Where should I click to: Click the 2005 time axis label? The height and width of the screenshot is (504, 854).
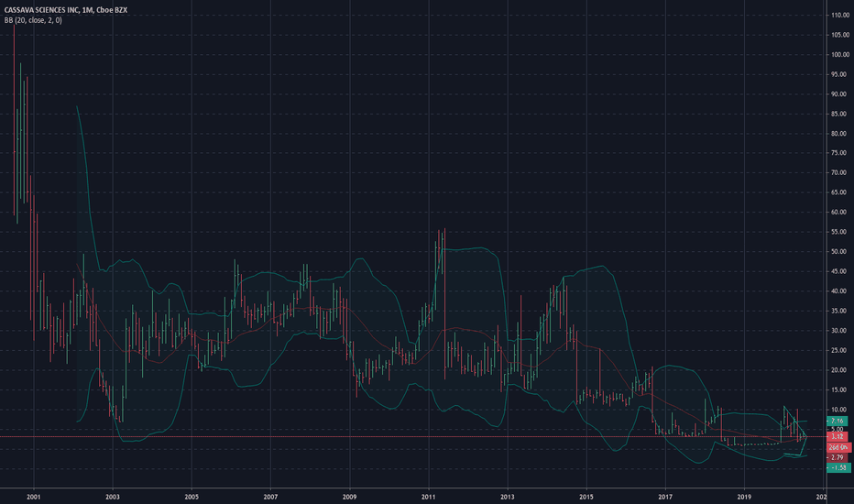[192, 497]
